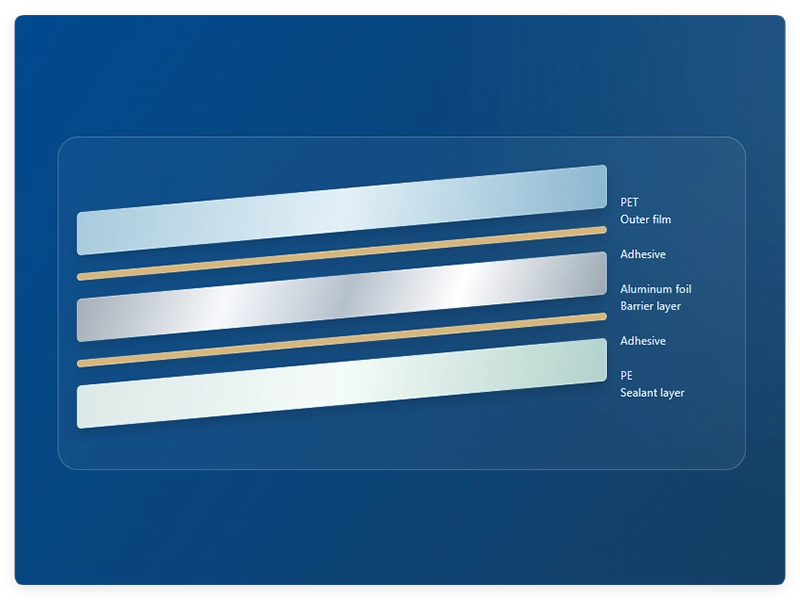Click the Adhesive label just above "Aluminum foil"
This screenshot has width=800, height=600.
[643, 254]
